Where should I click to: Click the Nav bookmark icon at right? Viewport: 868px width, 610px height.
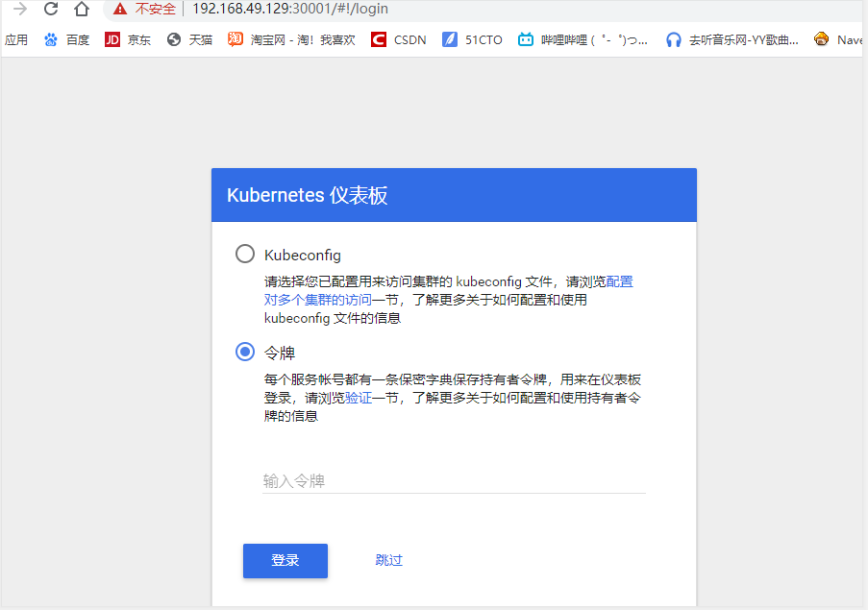coord(822,39)
